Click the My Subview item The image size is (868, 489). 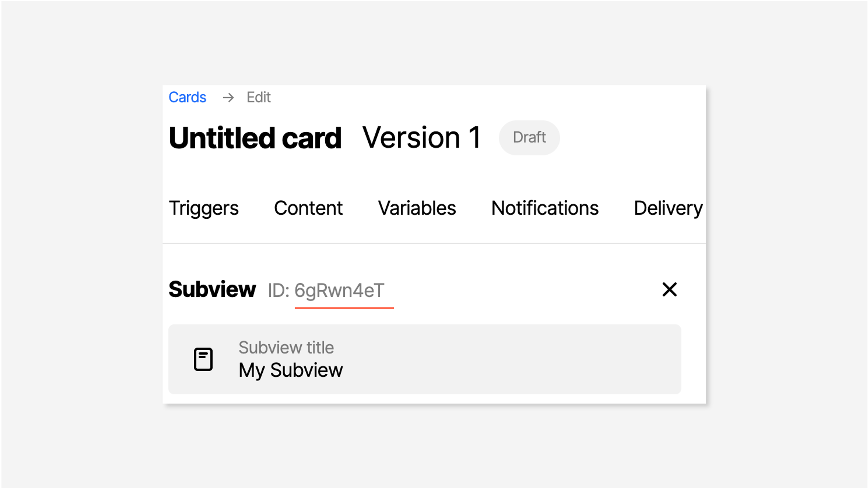click(424, 358)
